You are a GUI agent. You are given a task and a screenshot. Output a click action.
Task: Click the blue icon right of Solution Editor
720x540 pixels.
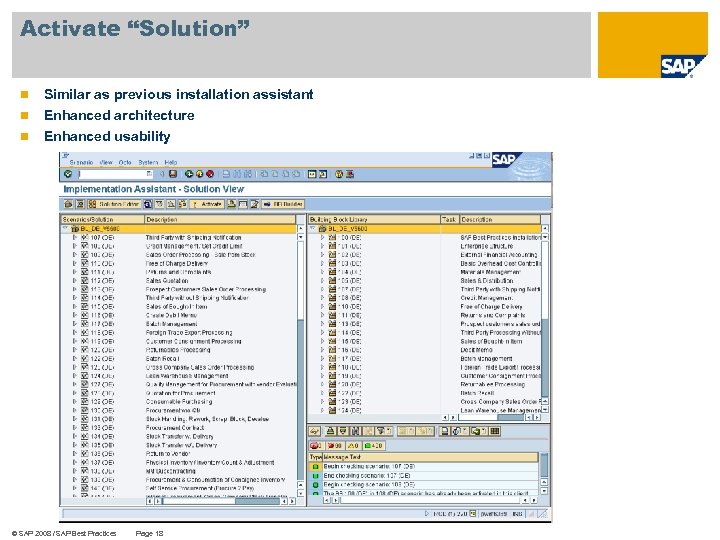pyautogui.click(x=147, y=204)
